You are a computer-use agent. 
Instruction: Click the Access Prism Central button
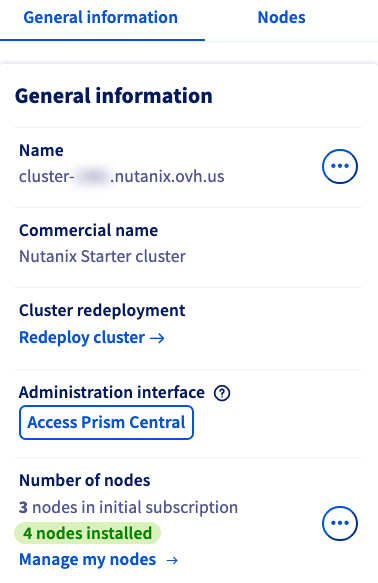(106, 422)
